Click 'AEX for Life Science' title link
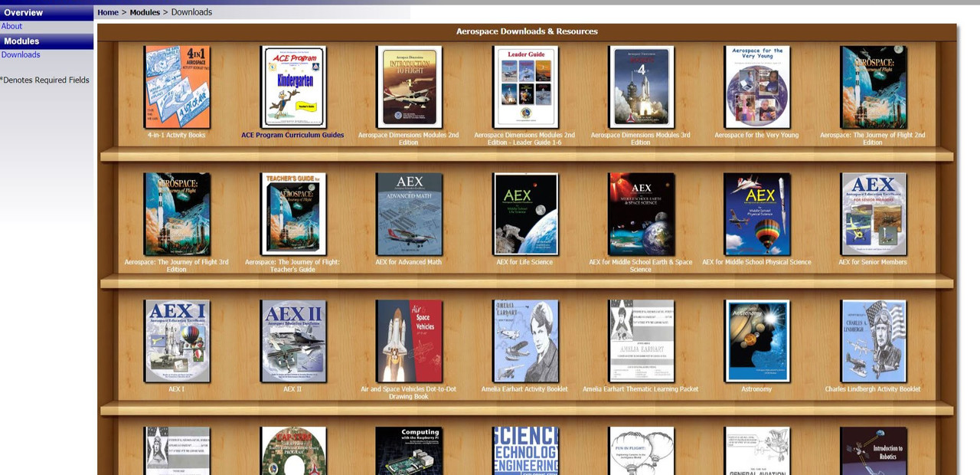This screenshot has height=475, width=980. (x=525, y=262)
